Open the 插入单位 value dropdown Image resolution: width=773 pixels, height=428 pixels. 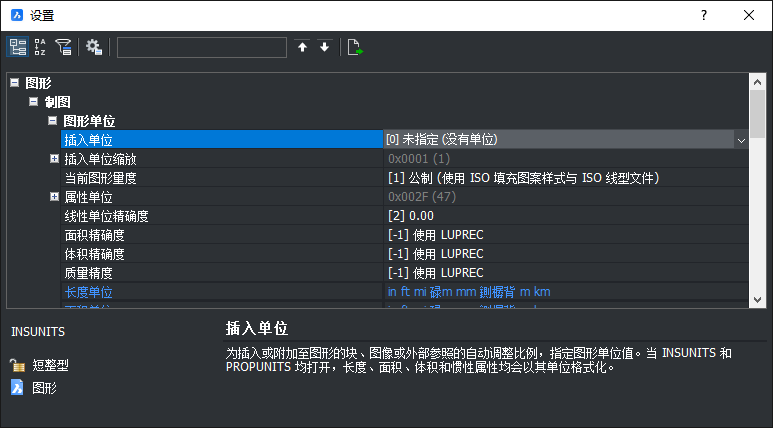point(740,140)
